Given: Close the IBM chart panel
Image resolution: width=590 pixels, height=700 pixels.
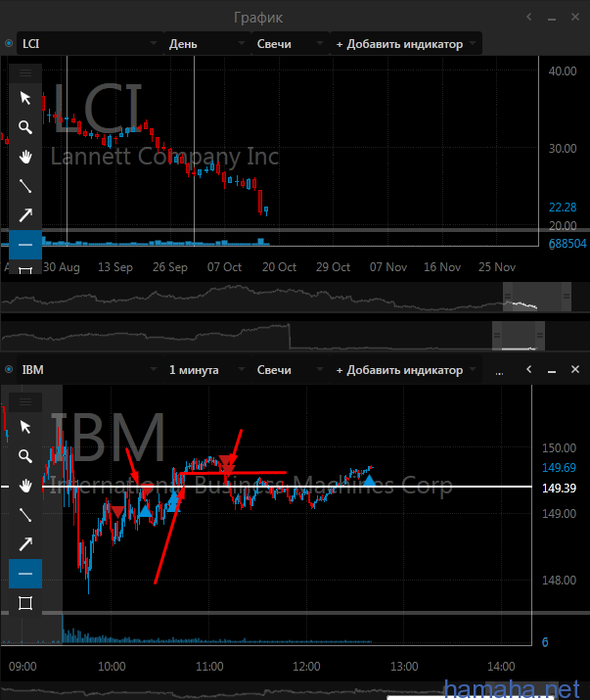Looking at the screenshot, I should [575, 369].
